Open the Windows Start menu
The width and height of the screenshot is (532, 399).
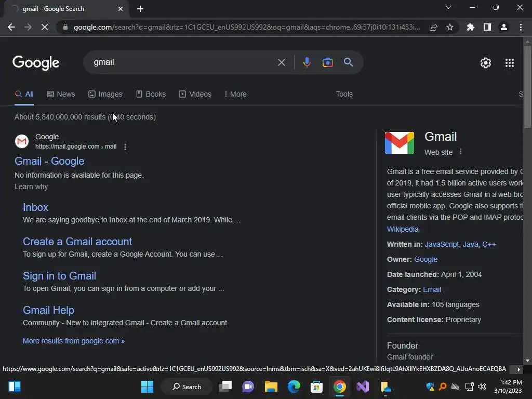point(147,387)
